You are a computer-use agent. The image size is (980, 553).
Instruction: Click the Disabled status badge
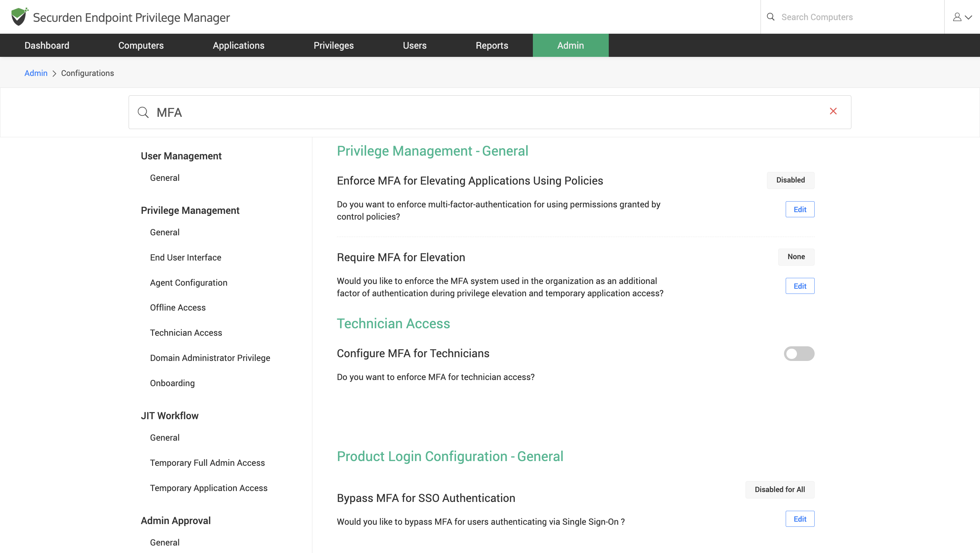[790, 180]
